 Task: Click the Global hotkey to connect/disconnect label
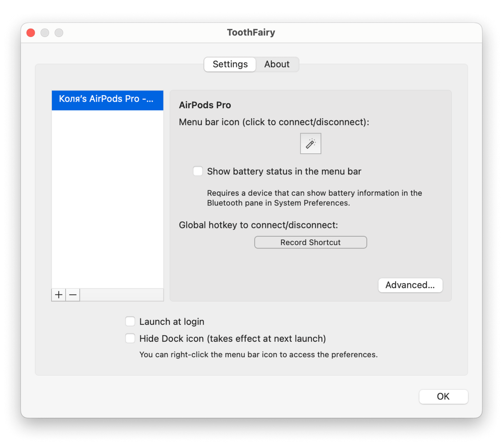point(258,225)
